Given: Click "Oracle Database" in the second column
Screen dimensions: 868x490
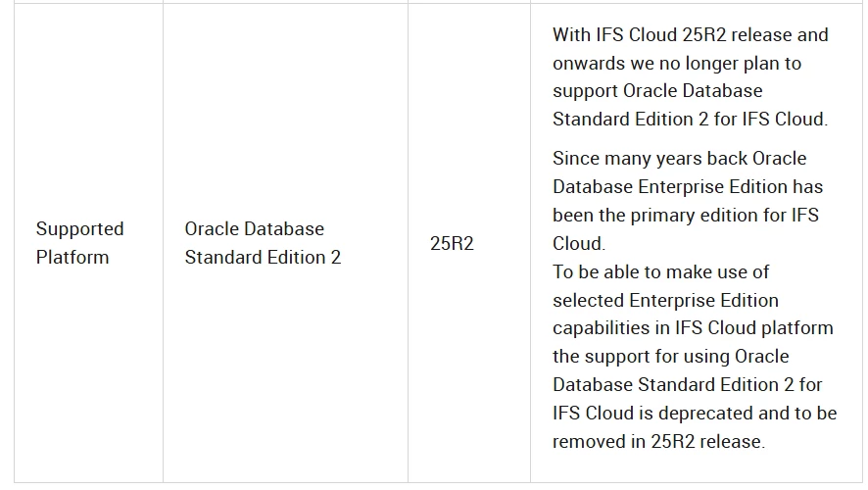Looking at the screenshot, I should point(254,229).
